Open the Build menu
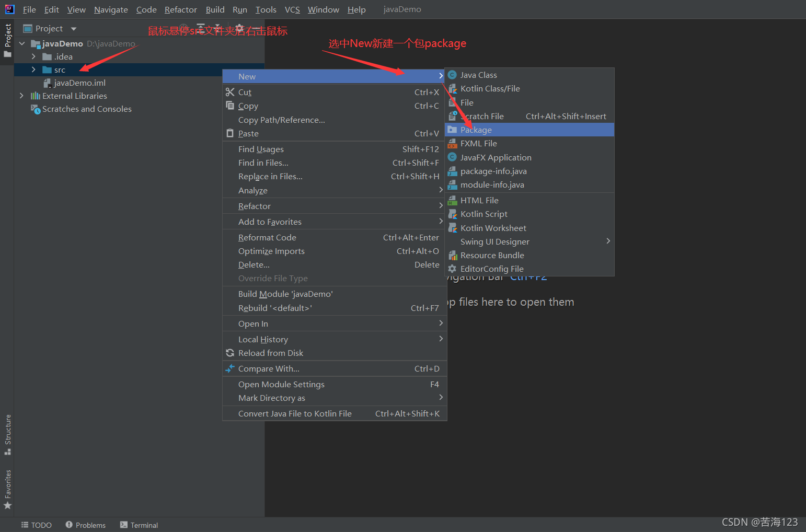 click(215, 9)
